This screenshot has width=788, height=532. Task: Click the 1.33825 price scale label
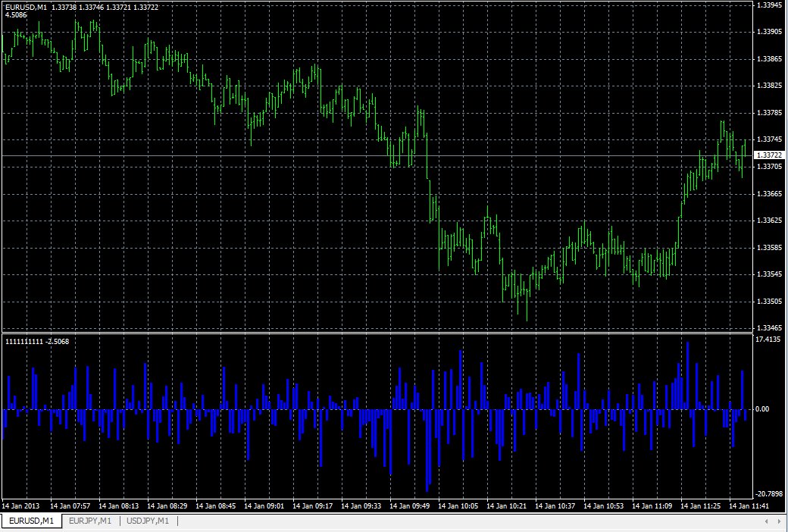tap(769, 86)
